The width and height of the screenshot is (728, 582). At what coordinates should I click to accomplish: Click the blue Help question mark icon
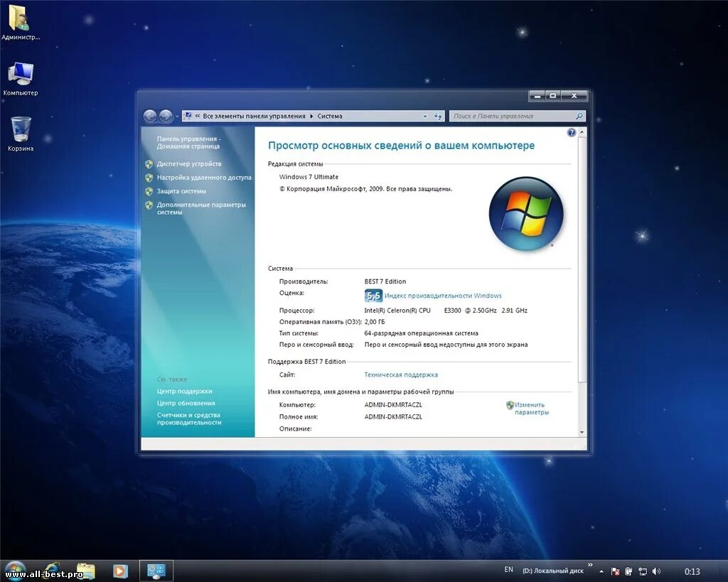[571, 132]
